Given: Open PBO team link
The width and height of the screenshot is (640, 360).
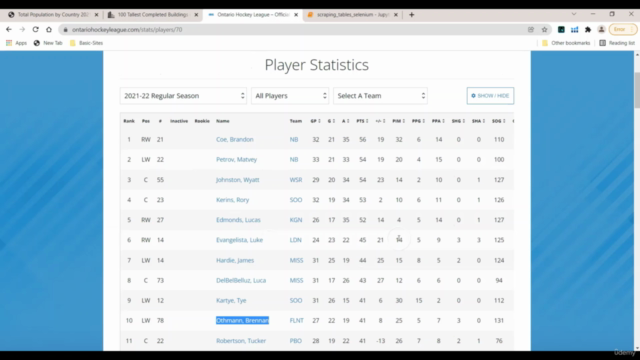Looking at the screenshot, I should pyautogui.click(x=296, y=341).
